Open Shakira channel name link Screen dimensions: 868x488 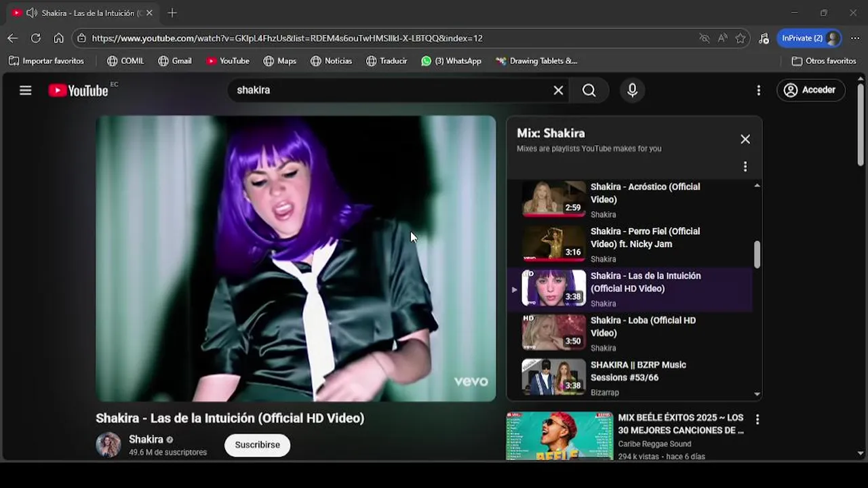coord(146,439)
